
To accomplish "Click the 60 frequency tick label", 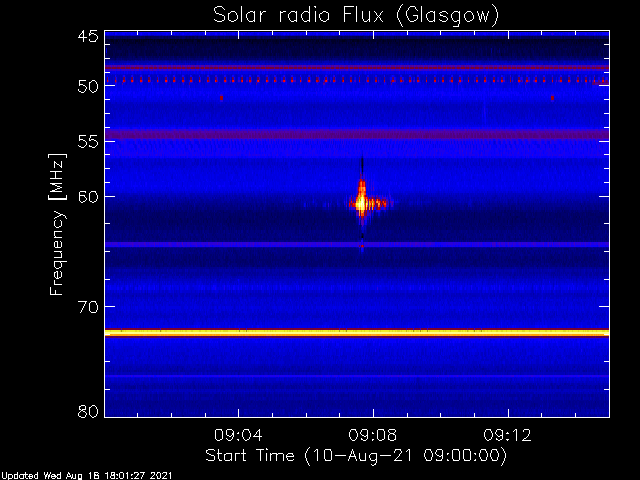I will [88, 197].
